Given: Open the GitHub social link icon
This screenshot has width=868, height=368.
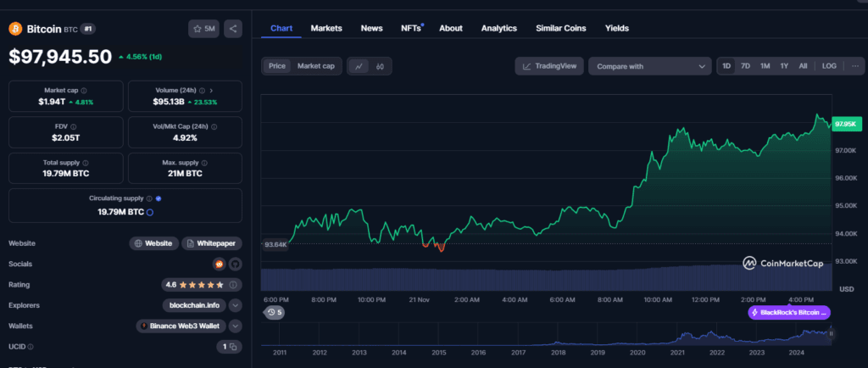Looking at the screenshot, I should pyautogui.click(x=236, y=264).
